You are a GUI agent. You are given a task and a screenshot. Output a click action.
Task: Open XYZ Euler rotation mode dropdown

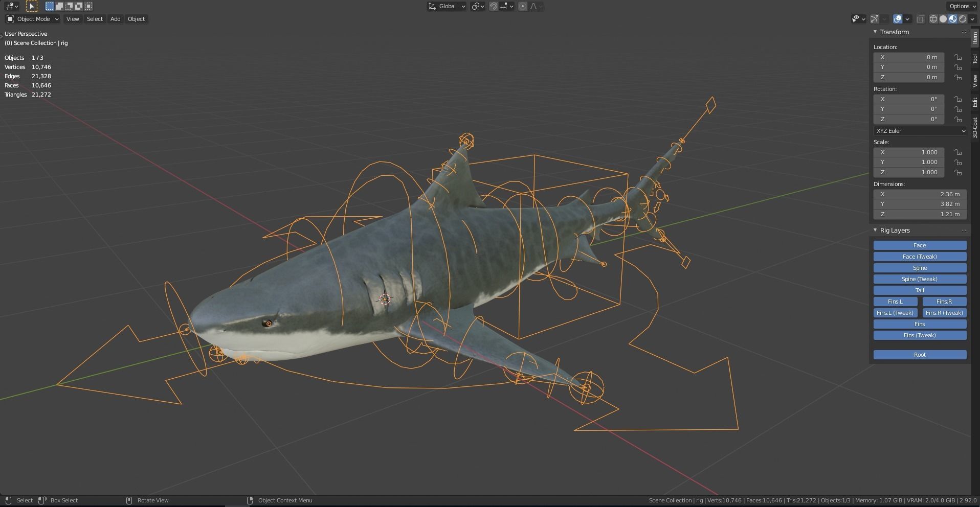pos(920,131)
